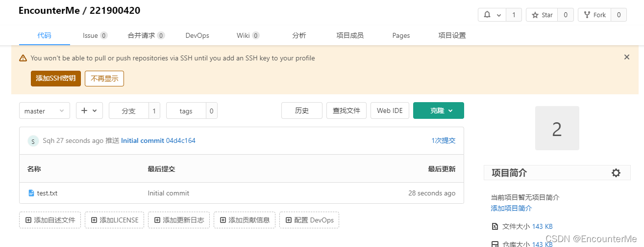Click the EncounterMe / 221900420 project title
Screen dimensions: 644x247
click(x=79, y=10)
